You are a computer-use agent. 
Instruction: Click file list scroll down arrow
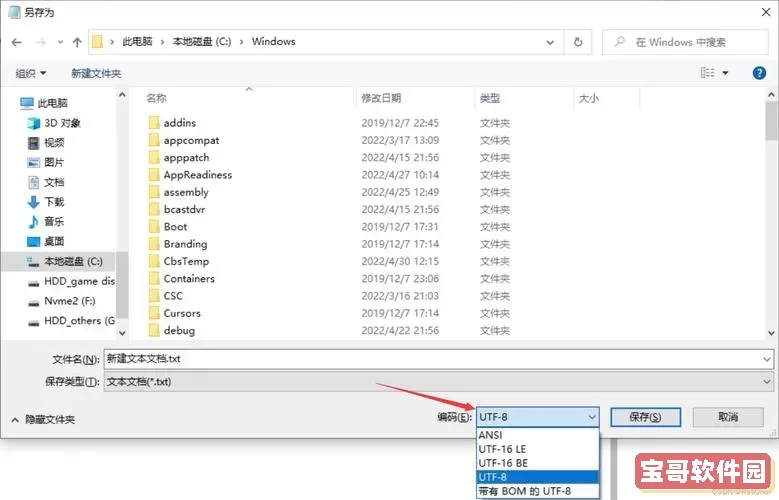771,333
